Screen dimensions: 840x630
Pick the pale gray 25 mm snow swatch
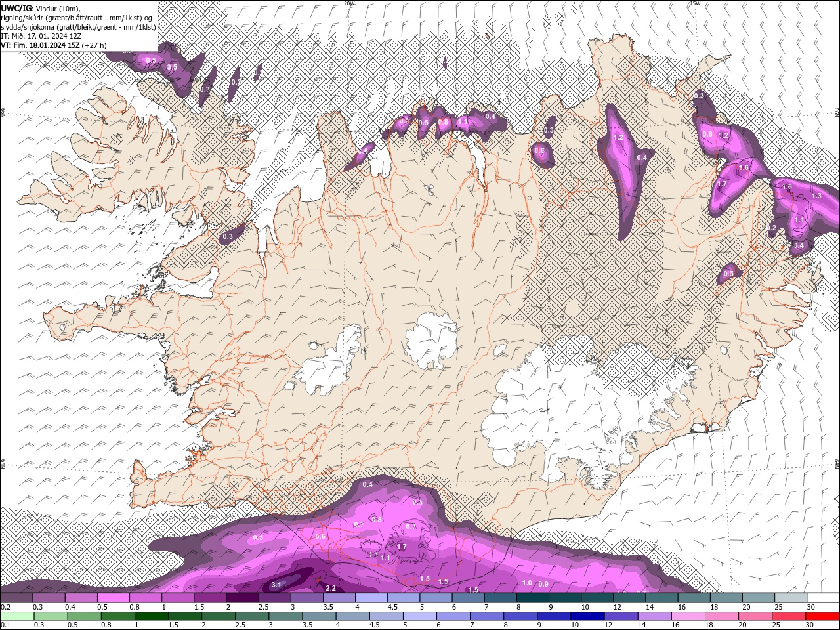tap(790, 598)
